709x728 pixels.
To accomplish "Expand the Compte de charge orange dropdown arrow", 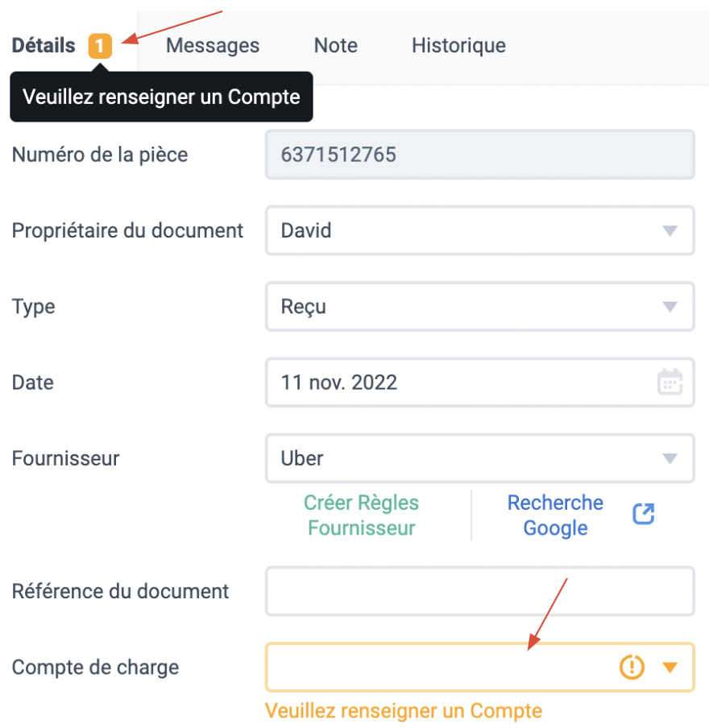I will click(670, 668).
